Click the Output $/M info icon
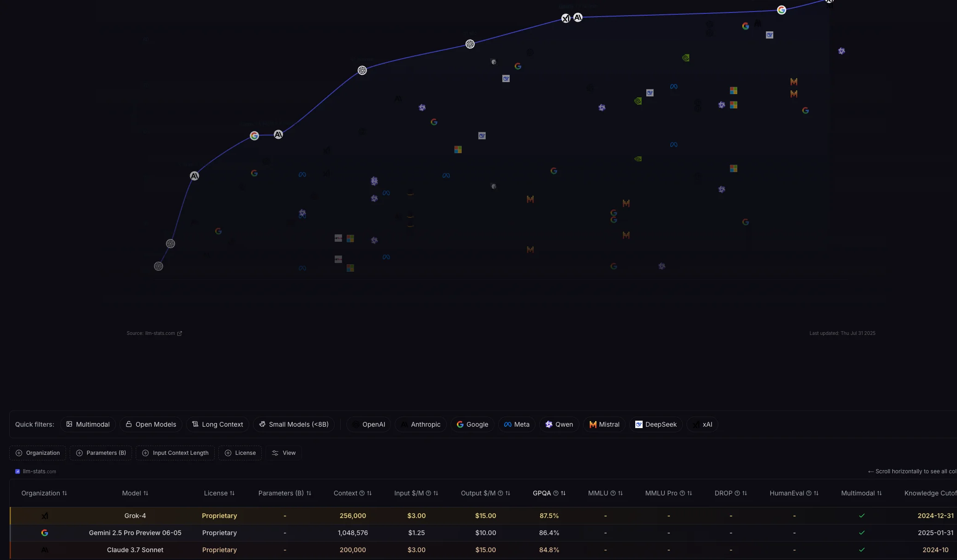Screen dimensions: 957x560 (x=500, y=493)
